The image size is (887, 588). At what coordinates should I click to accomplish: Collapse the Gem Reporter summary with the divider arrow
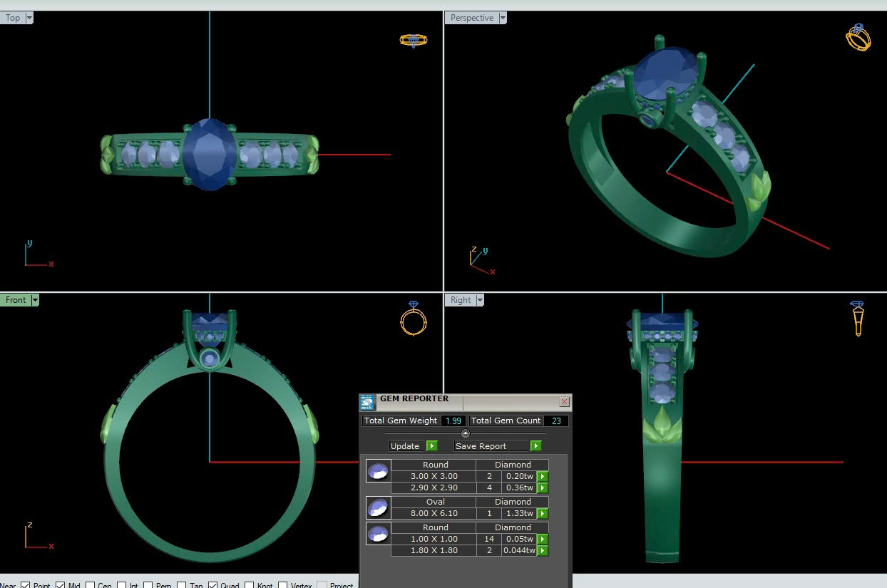[466, 433]
